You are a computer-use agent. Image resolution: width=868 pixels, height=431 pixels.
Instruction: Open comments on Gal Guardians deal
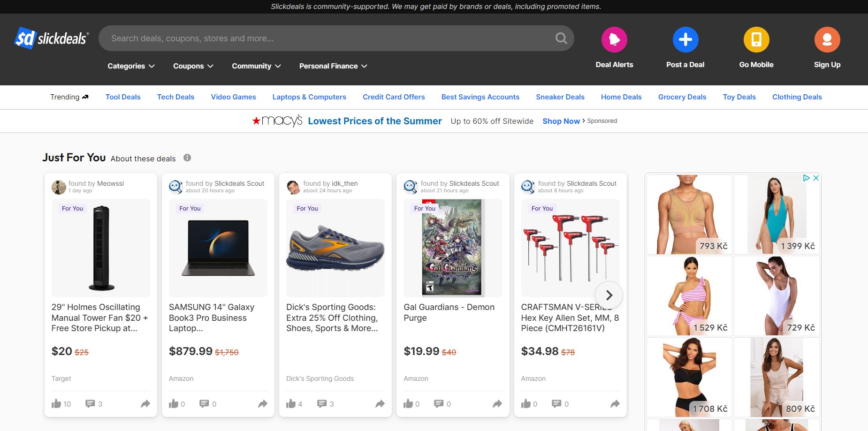tap(439, 404)
